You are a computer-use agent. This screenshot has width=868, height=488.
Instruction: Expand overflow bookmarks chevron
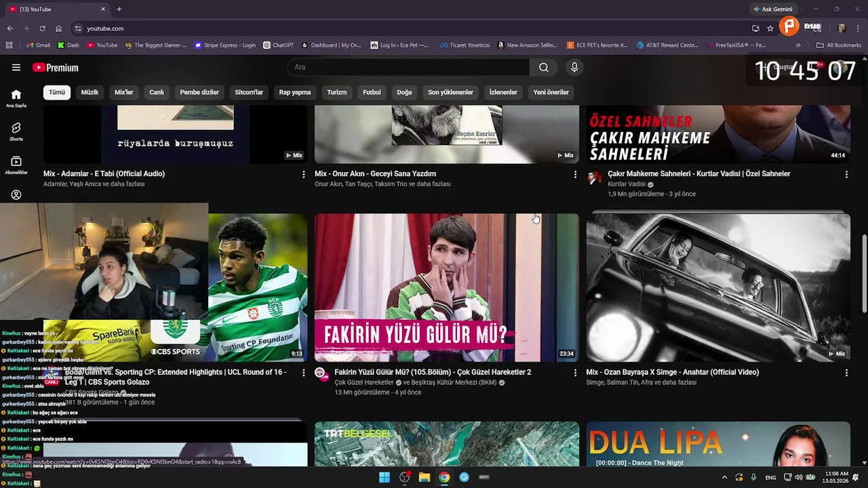pos(798,45)
